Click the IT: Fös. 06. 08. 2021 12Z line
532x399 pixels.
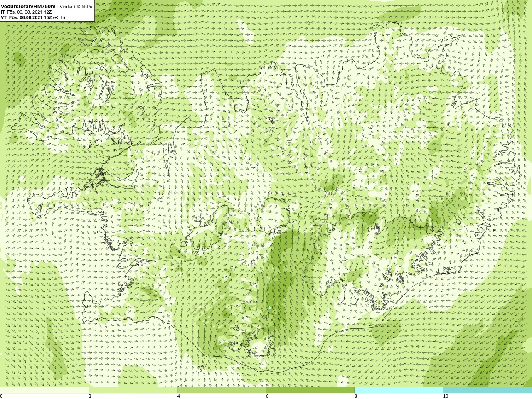click(26, 12)
